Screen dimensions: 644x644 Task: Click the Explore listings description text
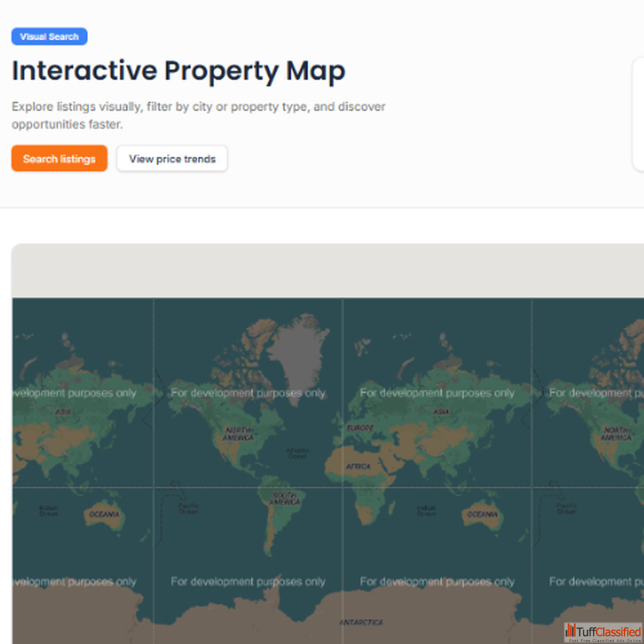pyautogui.click(x=199, y=115)
